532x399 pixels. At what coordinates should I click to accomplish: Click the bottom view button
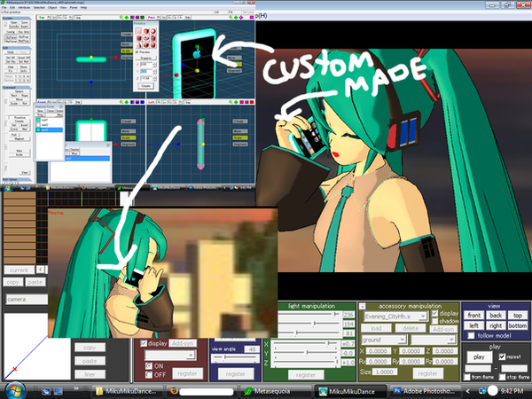tap(518, 325)
